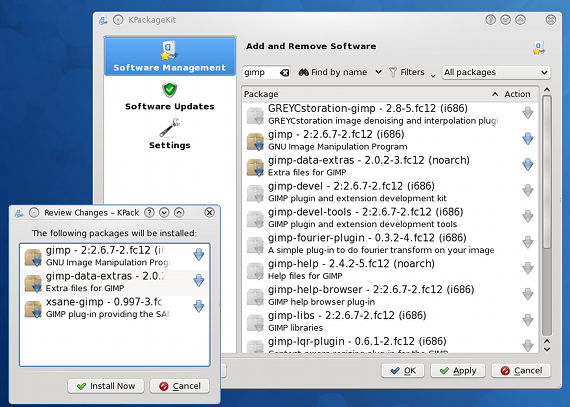Click gimp-devel package icon
This screenshot has height=407, width=570.
(x=255, y=193)
